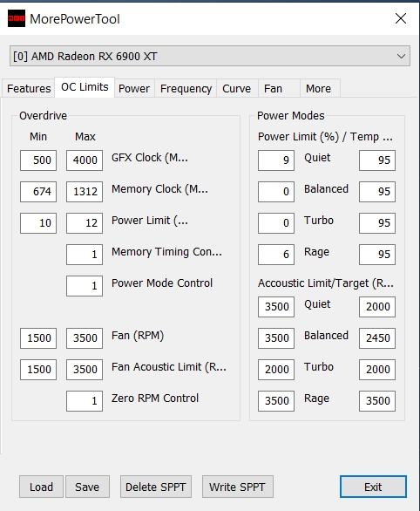Edit Quiet acoustic limit field 3500

[276, 307]
